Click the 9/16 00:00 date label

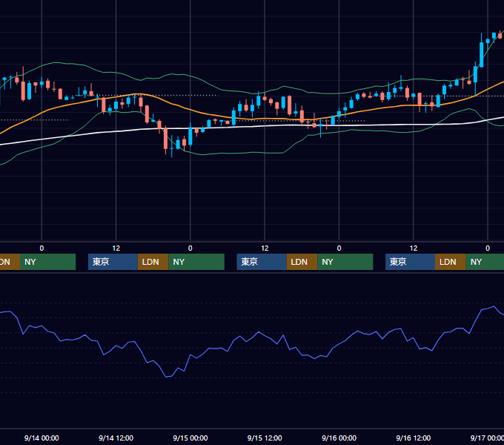click(339, 438)
